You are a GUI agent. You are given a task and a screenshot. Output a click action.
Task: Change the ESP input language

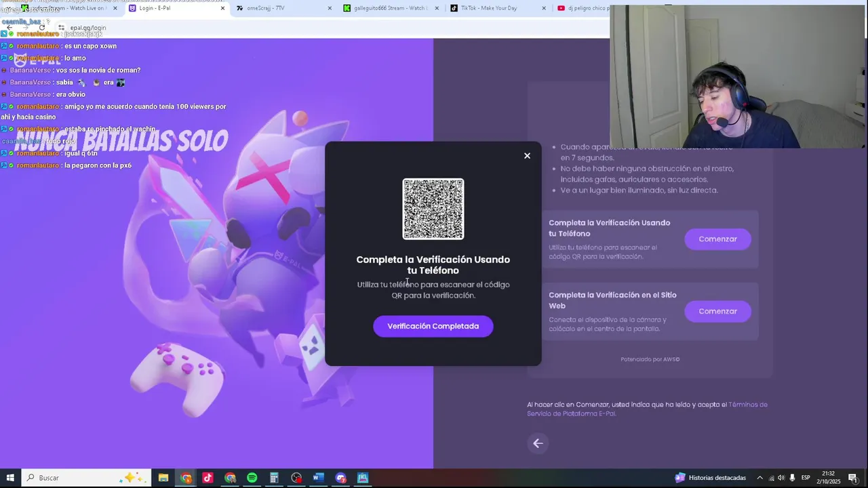tap(806, 478)
